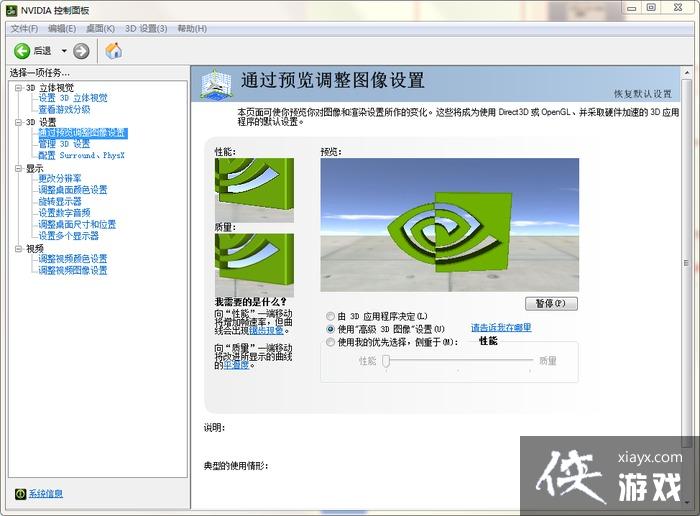Click the "系统信息" link
This screenshot has height=516, width=700.
tap(46, 494)
